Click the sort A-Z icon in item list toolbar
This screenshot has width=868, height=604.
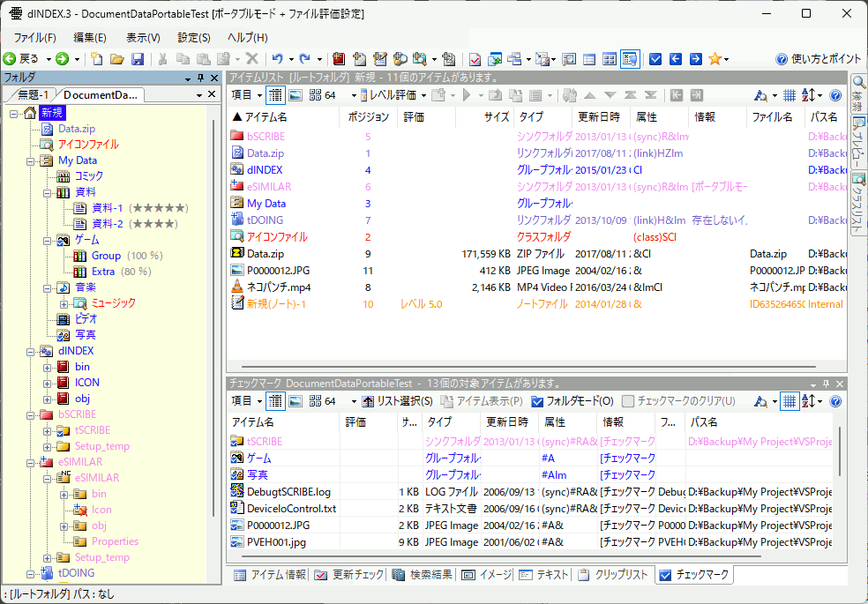(808, 95)
